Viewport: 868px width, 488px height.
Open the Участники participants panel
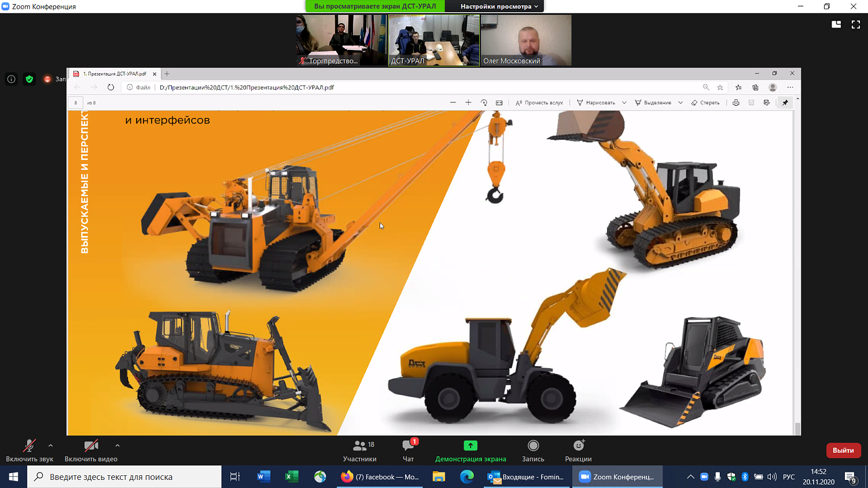[360, 450]
